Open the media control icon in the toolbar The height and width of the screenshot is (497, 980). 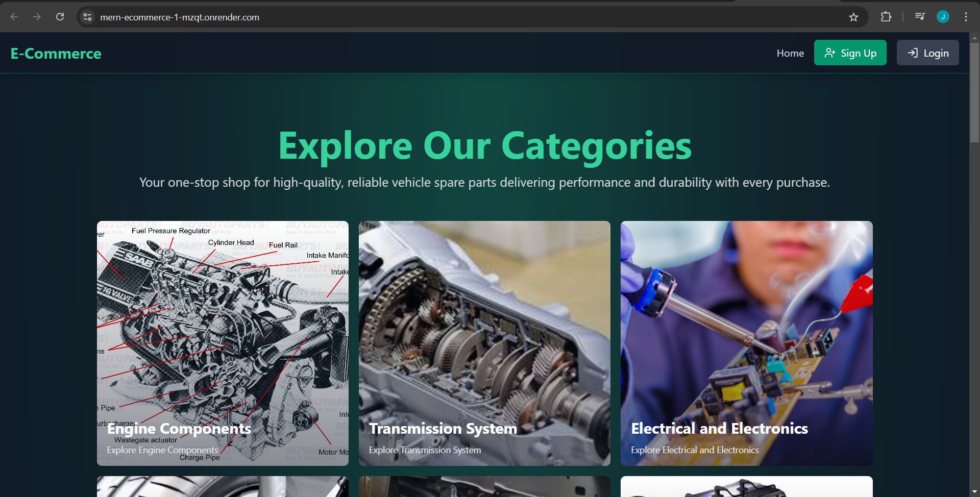pyautogui.click(x=920, y=17)
